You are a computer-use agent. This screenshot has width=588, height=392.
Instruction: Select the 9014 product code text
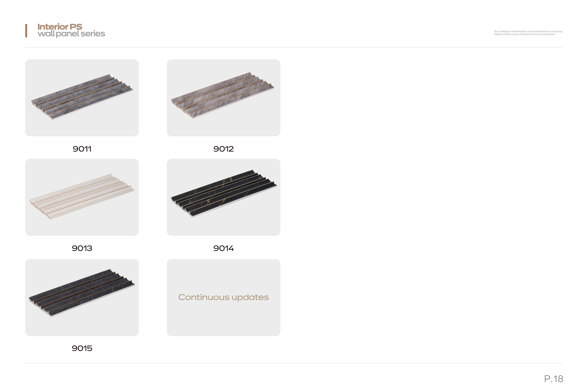point(223,248)
